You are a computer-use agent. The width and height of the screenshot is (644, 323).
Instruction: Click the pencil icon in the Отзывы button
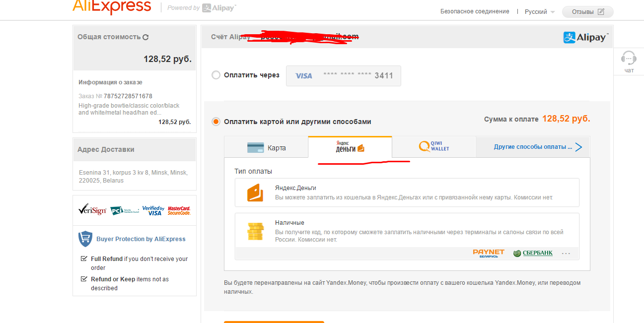pos(601,12)
